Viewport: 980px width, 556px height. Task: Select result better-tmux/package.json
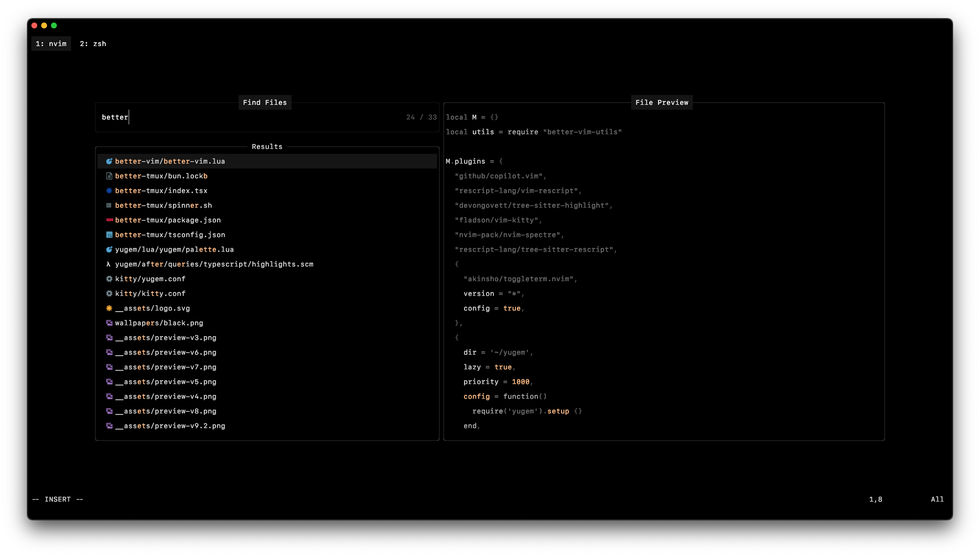pos(267,220)
